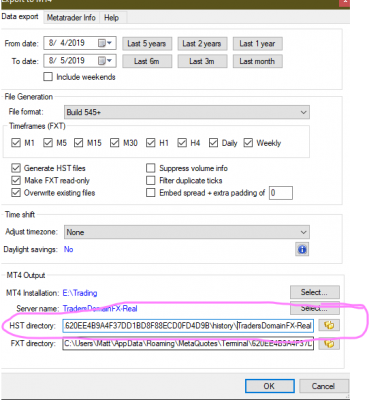This screenshot has width=369, height=400.
Task: Click the Last 1 year button
Action: click(258, 44)
